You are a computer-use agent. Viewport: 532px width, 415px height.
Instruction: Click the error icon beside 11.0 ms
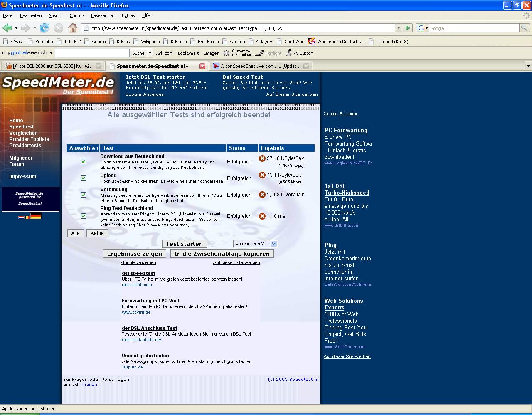262,216
